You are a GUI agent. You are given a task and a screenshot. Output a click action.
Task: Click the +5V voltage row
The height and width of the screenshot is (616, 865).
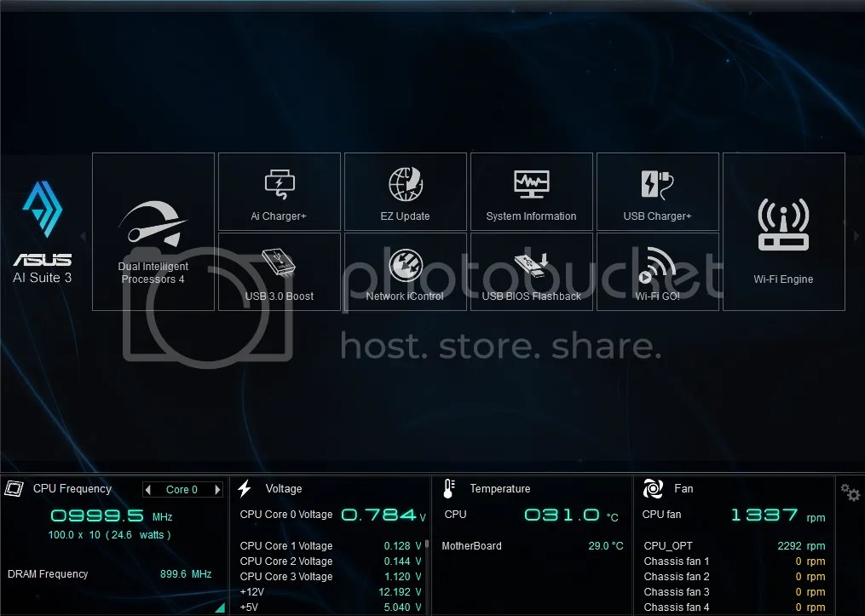[x=331, y=607]
